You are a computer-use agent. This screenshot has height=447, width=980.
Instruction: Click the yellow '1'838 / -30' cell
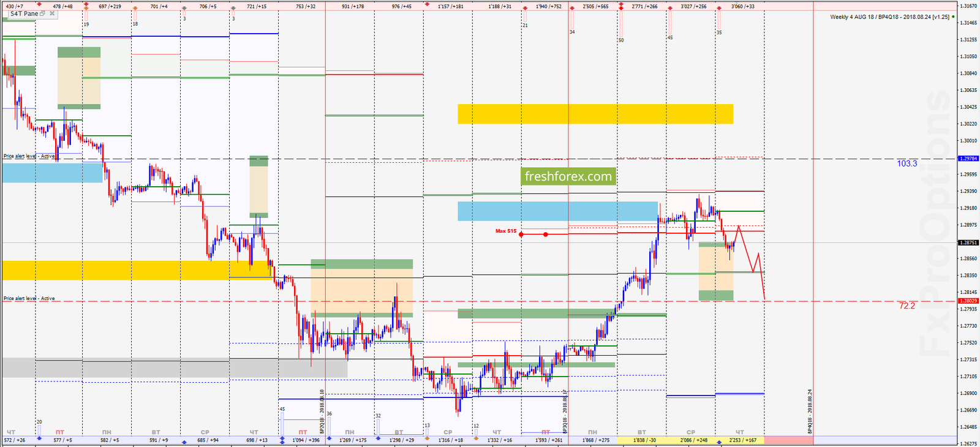click(642, 440)
